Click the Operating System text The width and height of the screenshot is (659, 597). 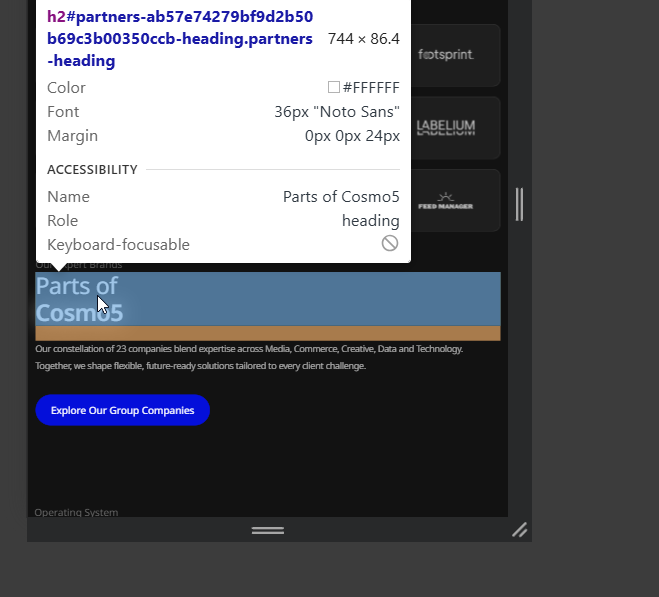pos(76,512)
